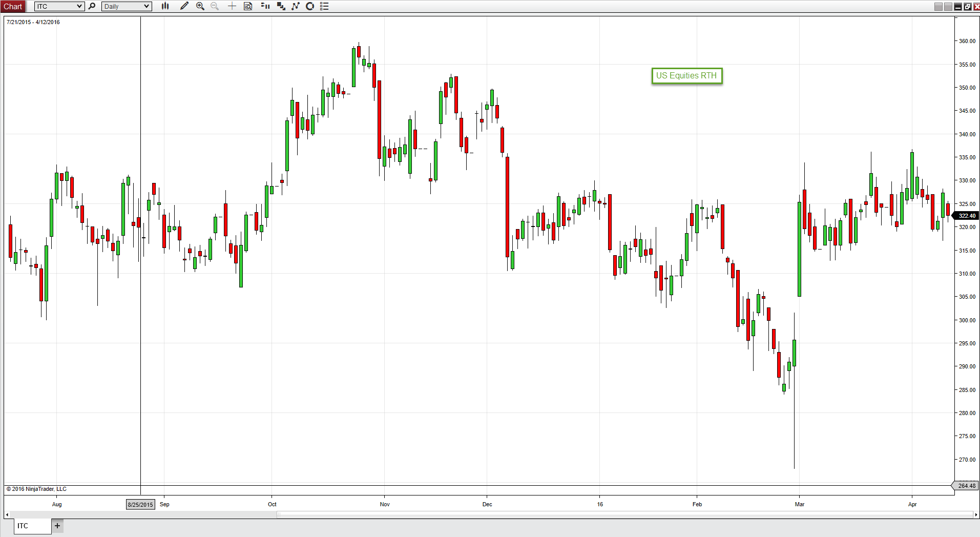Viewport: 980px width, 537px height.
Task: Open the candlestick bar type selector
Action: (x=165, y=6)
